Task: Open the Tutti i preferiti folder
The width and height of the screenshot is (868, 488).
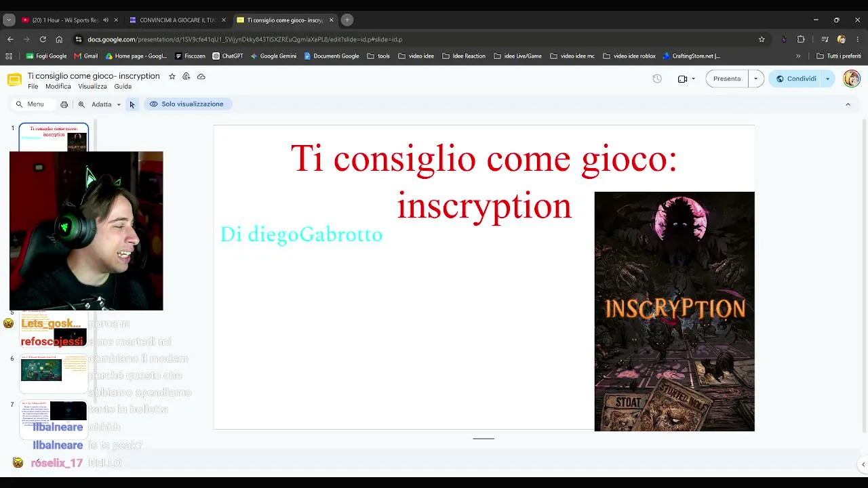Action: click(x=838, y=56)
